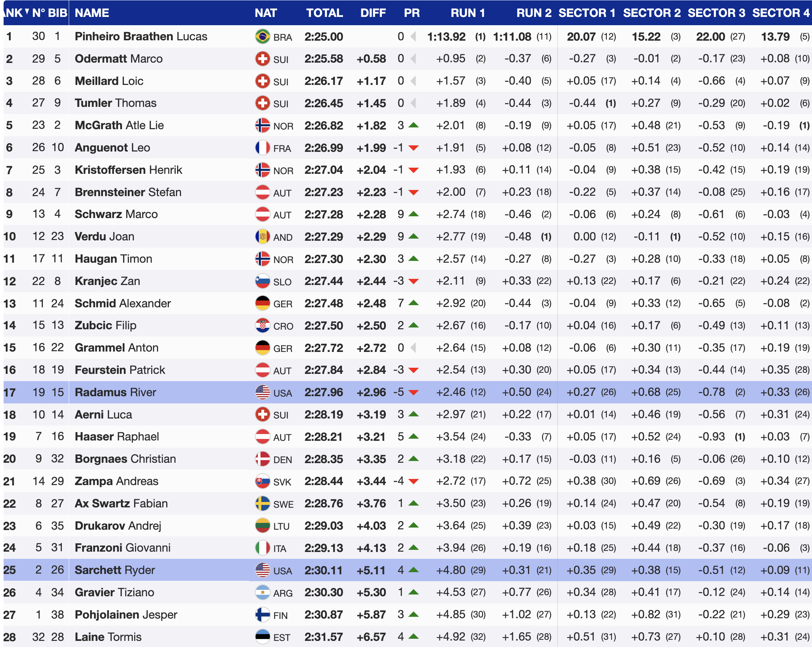Click the Argentina flag for Gravier Tiziano
This screenshot has height=647, width=812.
tap(262, 592)
